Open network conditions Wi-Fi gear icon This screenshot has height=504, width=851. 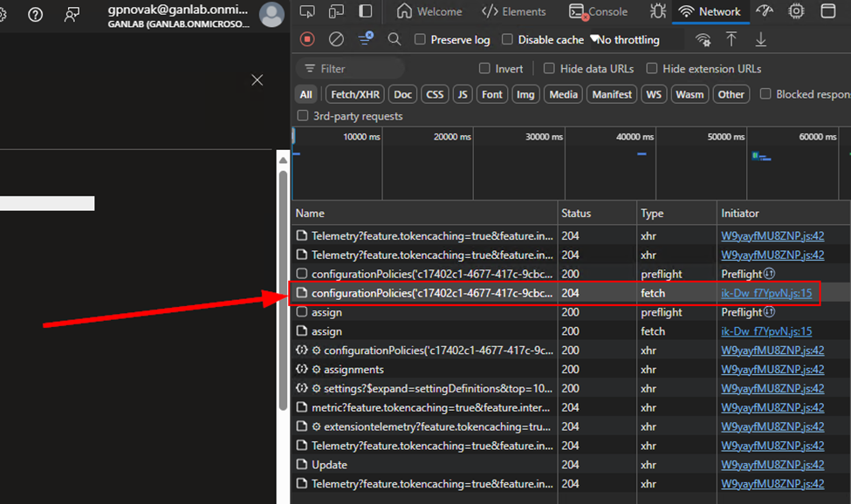click(703, 40)
